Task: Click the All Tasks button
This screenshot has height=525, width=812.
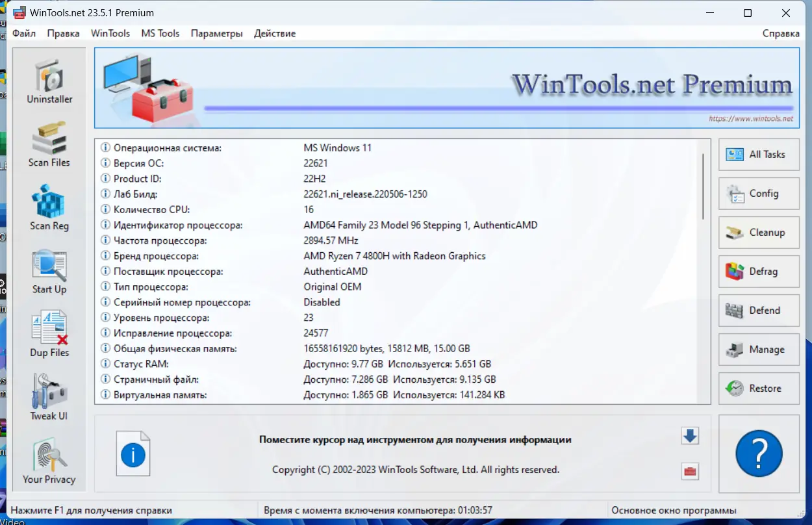Action: point(759,155)
